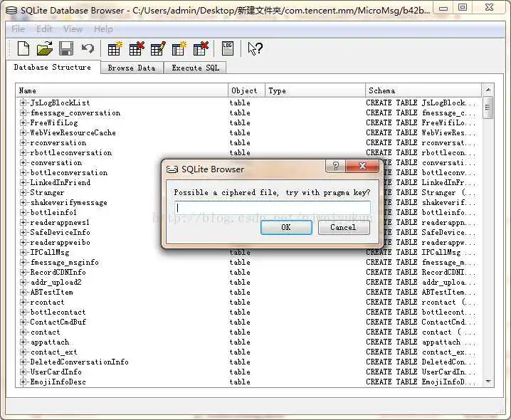The height and width of the screenshot is (420, 511).
Task: Click the Open Database folder icon
Action: coord(45,49)
